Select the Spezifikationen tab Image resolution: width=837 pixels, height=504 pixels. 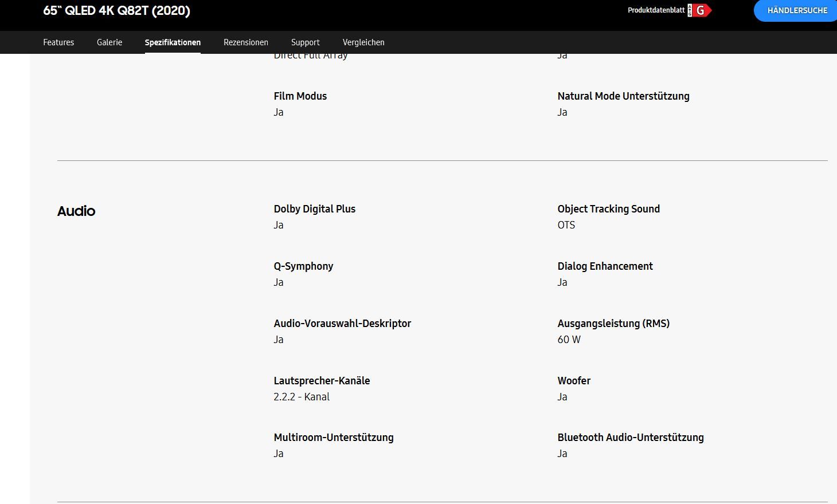pyautogui.click(x=173, y=42)
